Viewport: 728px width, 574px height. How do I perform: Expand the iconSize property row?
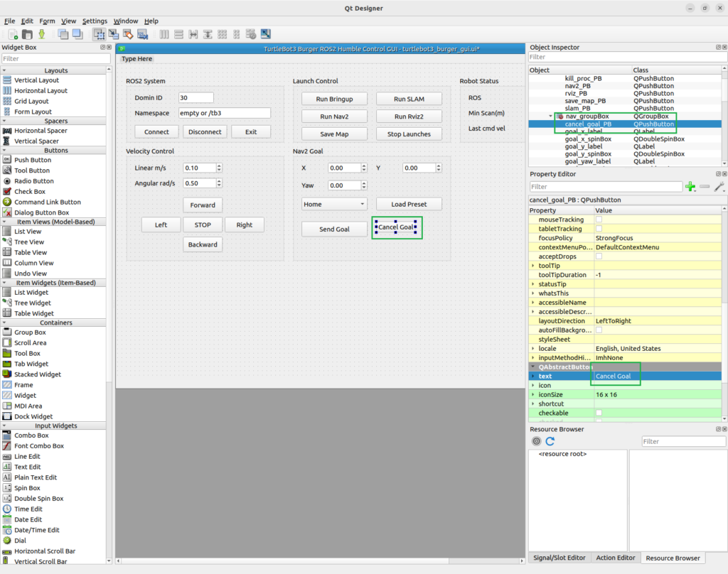(533, 394)
